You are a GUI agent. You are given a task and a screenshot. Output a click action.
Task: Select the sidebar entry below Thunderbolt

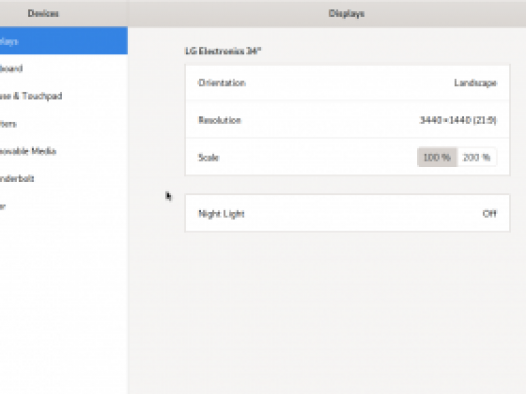(64, 206)
